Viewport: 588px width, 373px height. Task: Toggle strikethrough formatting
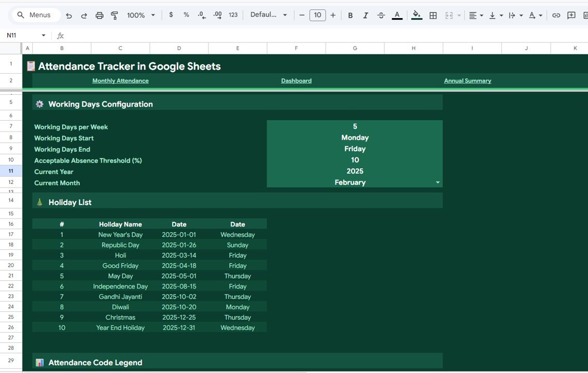coord(381,15)
